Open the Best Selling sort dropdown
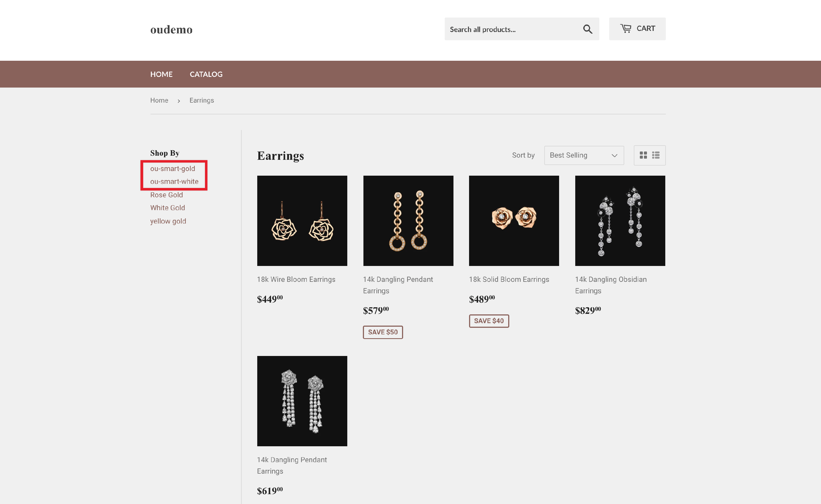The width and height of the screenshot is (821, 504). pos(584,155)
